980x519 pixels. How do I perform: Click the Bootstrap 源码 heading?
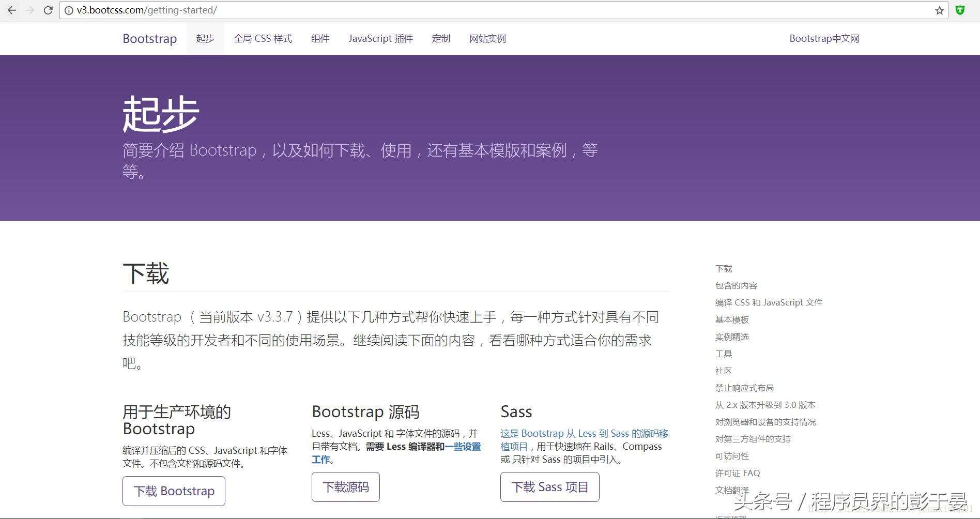tap(365, 412)
